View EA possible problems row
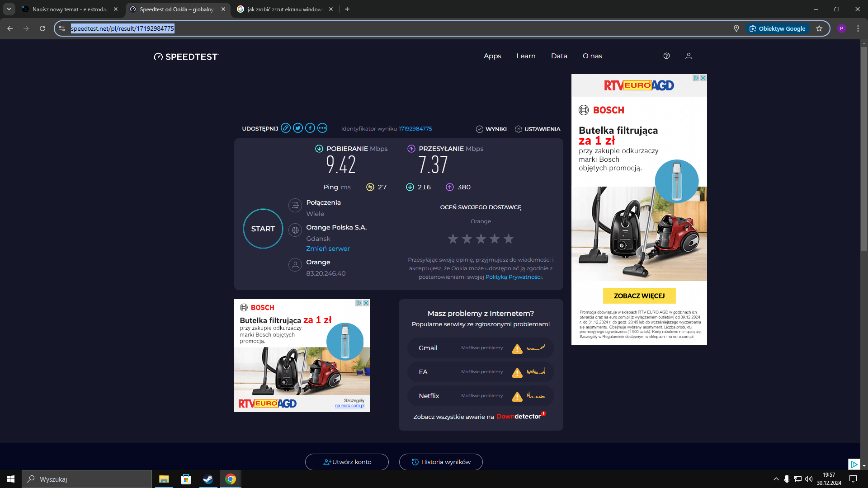This screenshot has width=868, height=488. coord(481,372)
